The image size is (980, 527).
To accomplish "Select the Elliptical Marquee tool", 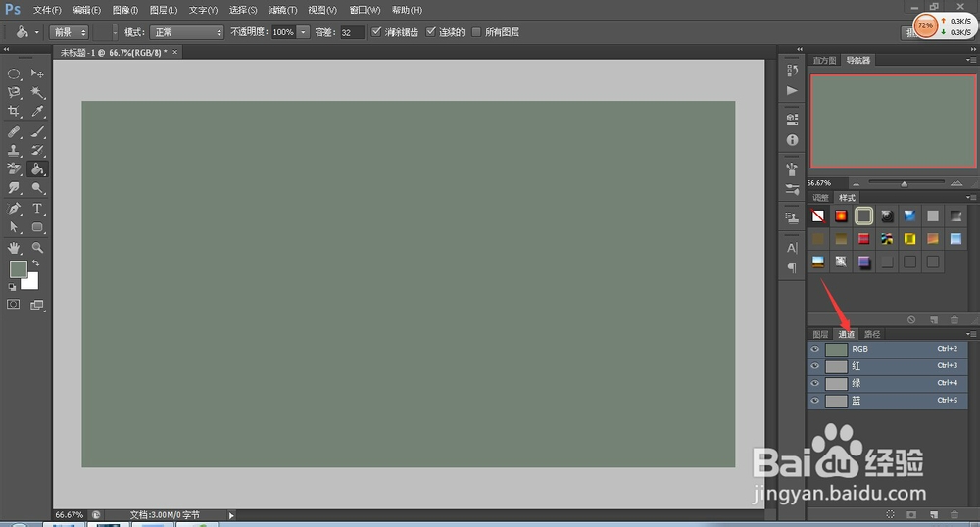I will 14,73.
